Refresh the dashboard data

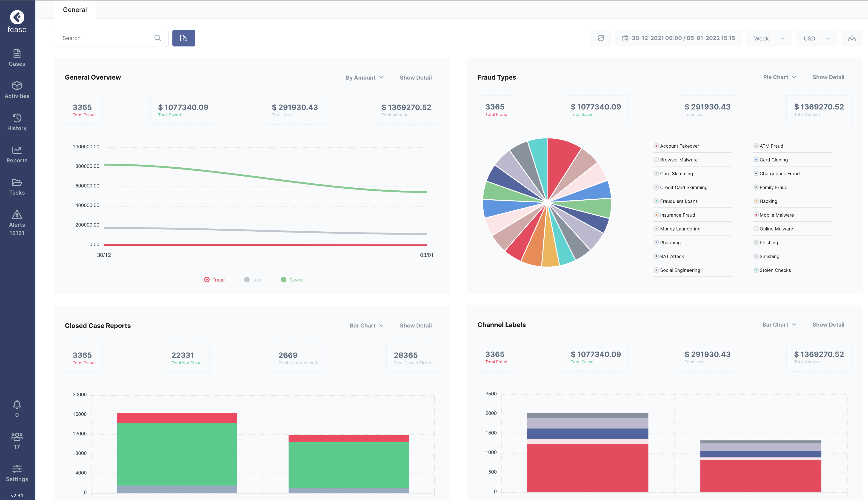click(x=601, y=38)
